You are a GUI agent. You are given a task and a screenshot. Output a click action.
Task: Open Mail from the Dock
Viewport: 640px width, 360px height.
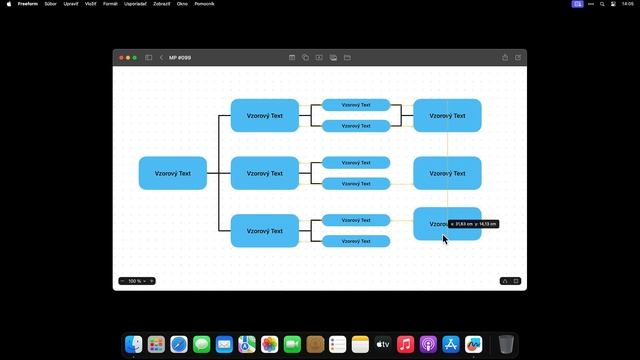[x=224, y=344]
